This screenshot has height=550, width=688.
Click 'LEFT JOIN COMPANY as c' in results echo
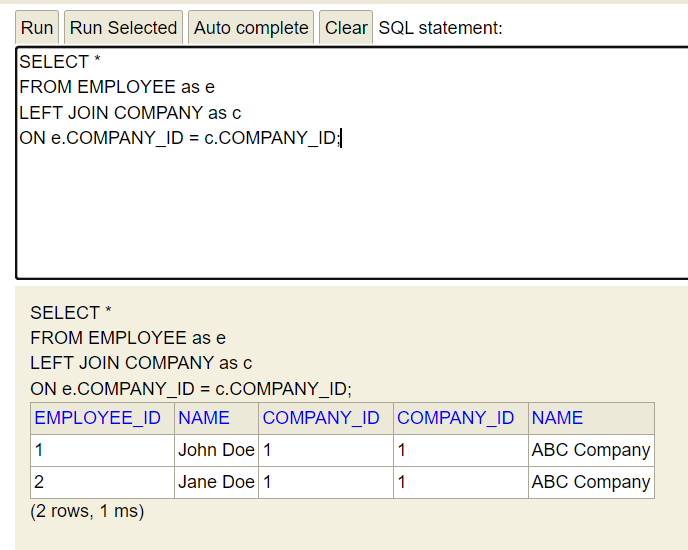pos(141,363)
